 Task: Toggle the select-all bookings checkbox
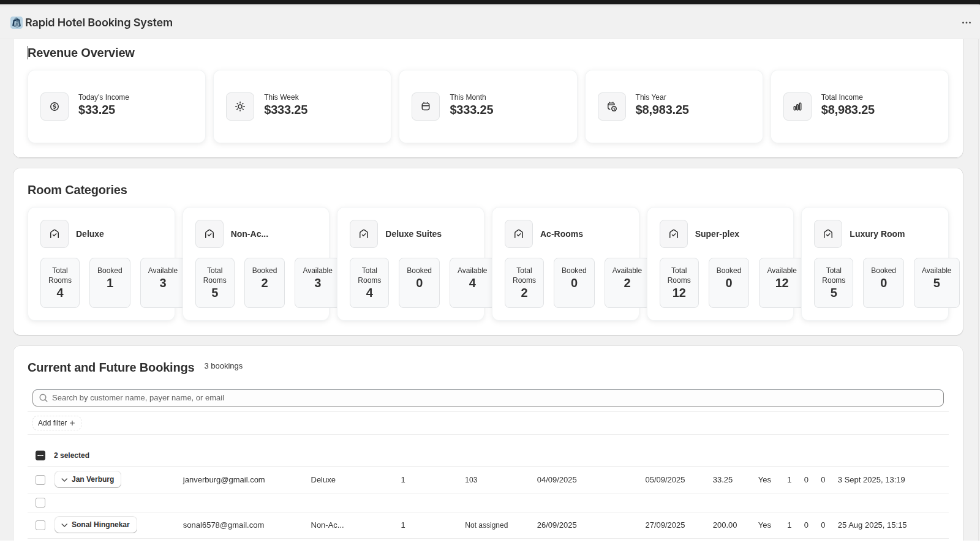[40, 455]
